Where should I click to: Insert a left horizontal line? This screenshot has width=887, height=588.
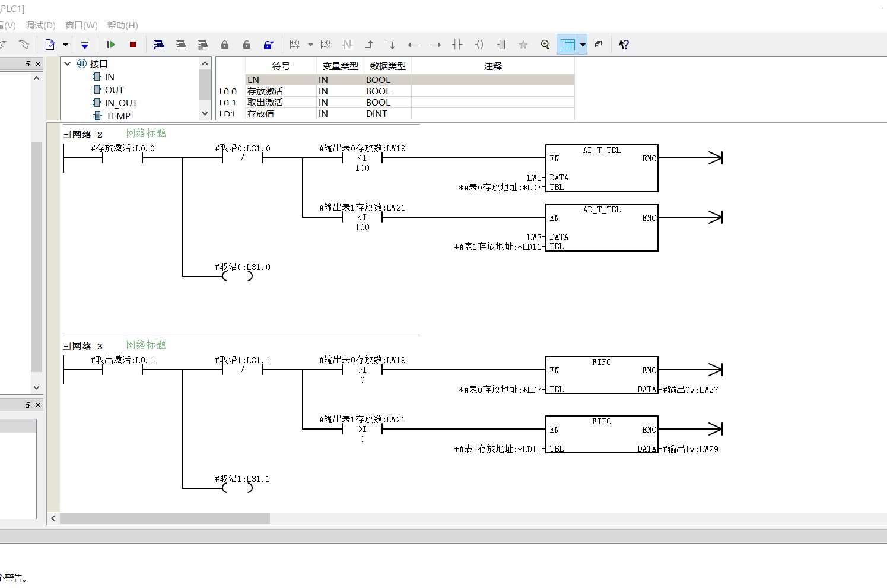[414, 45]
